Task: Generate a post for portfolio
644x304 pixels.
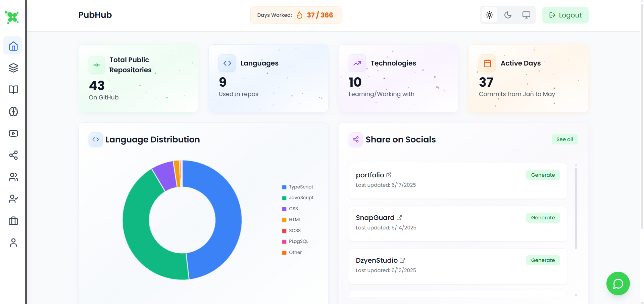Action: [x=543, y=175]
